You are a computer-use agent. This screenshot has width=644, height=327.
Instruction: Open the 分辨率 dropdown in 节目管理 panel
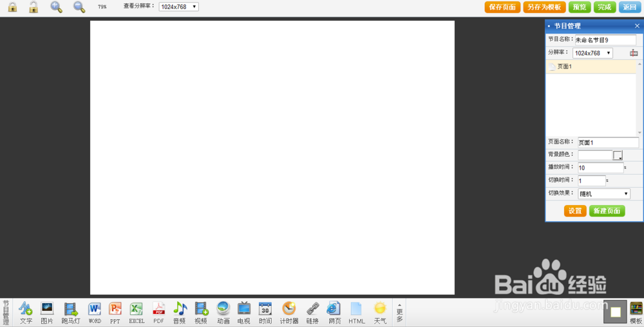pos(592,53)
